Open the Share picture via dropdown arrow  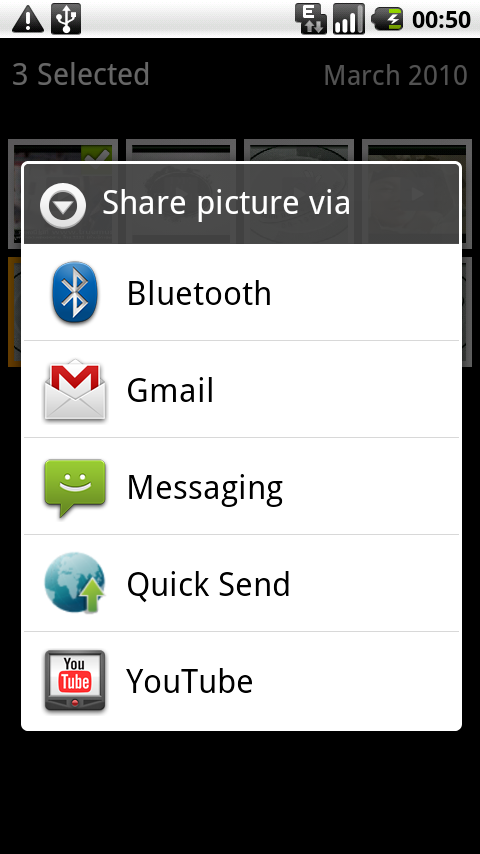pos(63,205)
